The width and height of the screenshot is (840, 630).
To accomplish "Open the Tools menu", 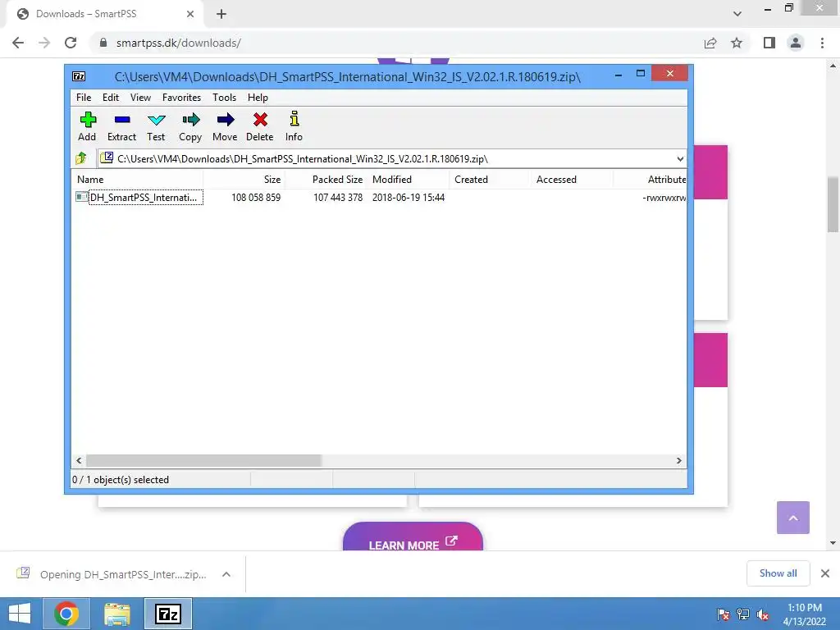I will point(225,98).
